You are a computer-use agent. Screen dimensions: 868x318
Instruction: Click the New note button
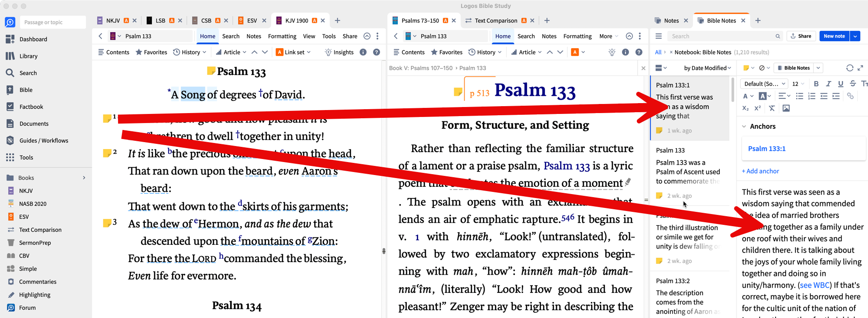[x=835, y=36]
